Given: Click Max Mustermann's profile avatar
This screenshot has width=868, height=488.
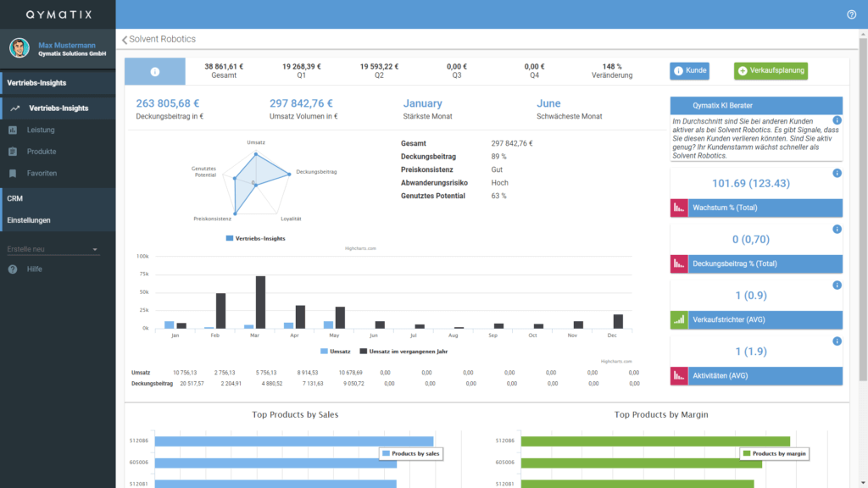Looking at the screenshot, I should (19, 48).
